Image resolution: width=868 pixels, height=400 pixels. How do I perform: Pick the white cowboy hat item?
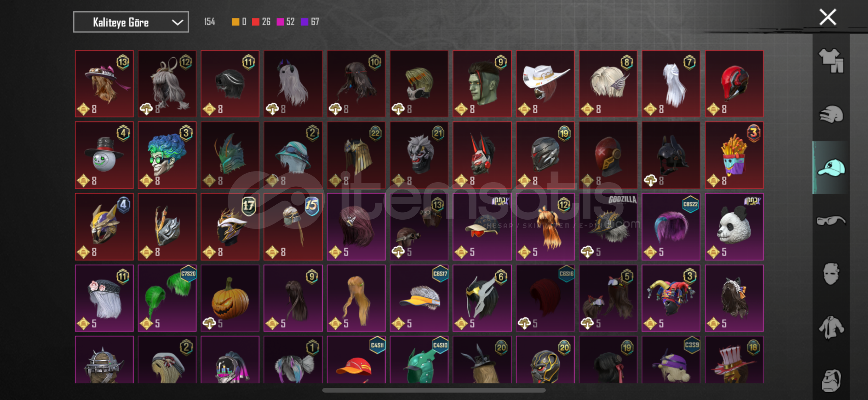point(545,84)
